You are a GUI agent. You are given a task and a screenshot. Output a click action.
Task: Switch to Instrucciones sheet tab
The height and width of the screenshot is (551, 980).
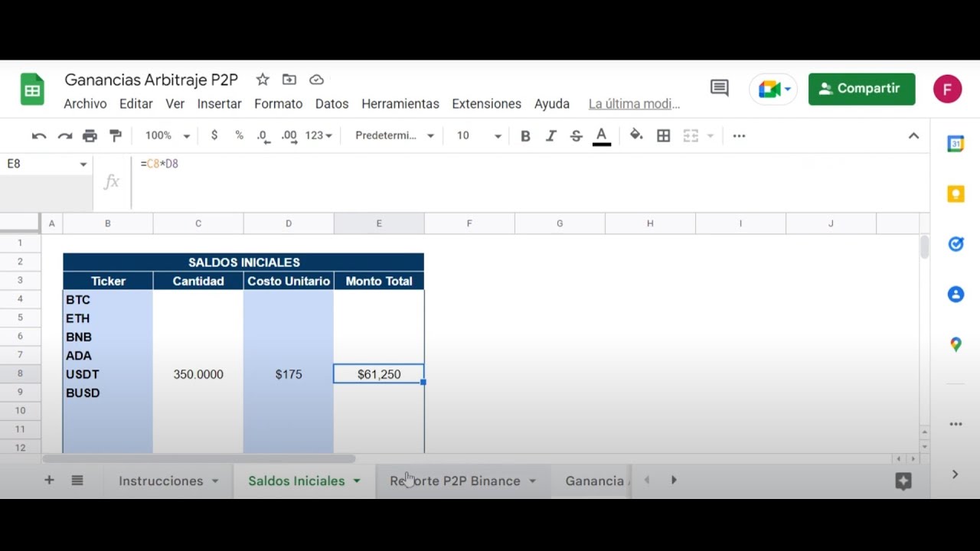pos(161,481)
